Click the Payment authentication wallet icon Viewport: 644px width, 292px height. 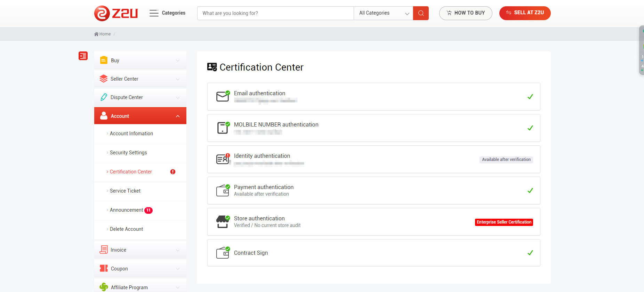click(x=223, y=190)
